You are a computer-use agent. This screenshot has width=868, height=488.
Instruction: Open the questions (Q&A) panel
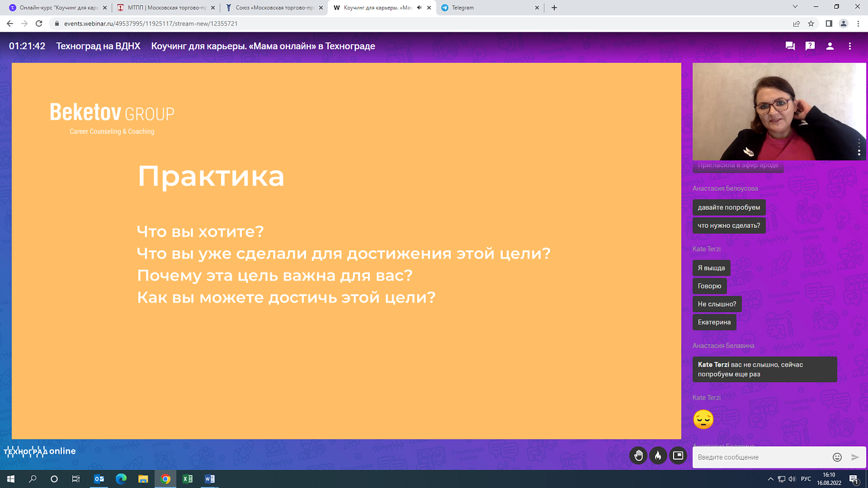tap(810, 45)
